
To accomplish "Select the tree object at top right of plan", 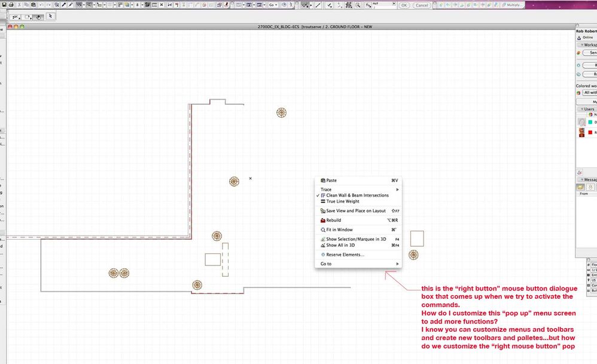I will (x=281, y=112).
